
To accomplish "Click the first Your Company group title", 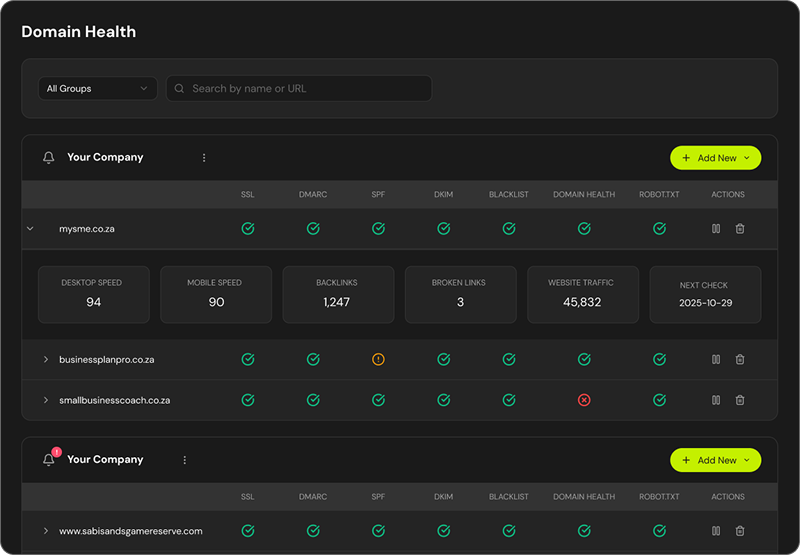I will point(105,157).
